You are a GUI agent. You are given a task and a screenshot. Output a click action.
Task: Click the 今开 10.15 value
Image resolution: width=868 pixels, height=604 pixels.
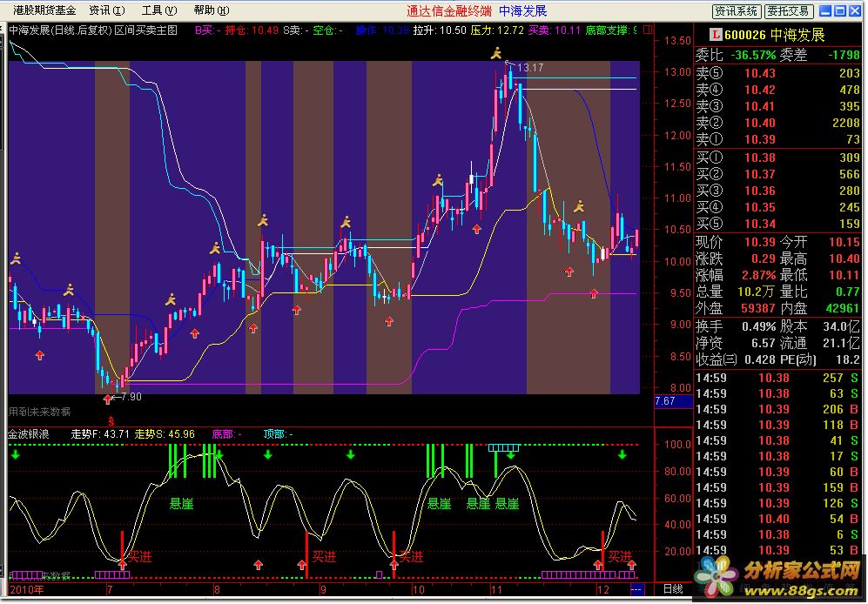click(x=844, y=242)
